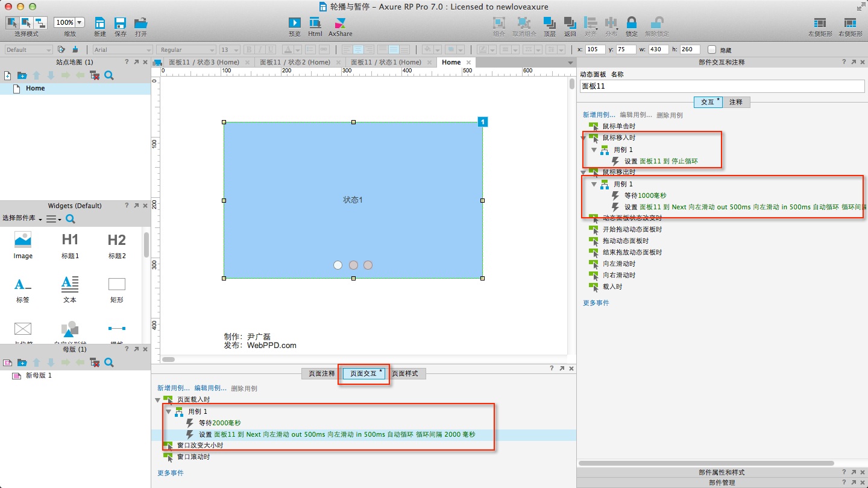
Task: Enable the 隐藏 (hidden) checkbox
Action: click(712, 49)
